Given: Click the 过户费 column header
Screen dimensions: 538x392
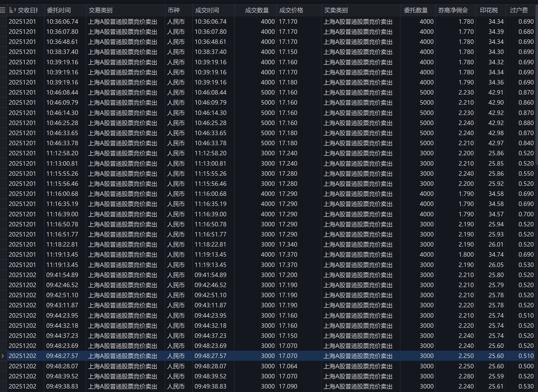Looking at the screenshot, I should pyautogui.click(x=519, y=10).
